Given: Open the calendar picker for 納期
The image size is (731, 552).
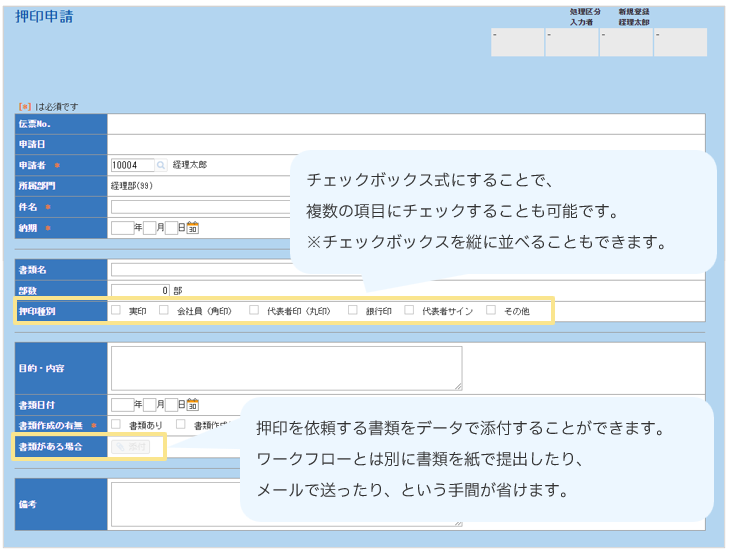Looking at the screenshot, I should (x=193, y=228).
